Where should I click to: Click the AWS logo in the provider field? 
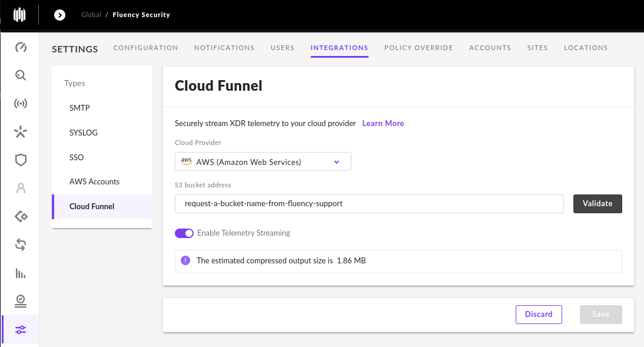tap(187, 161)
